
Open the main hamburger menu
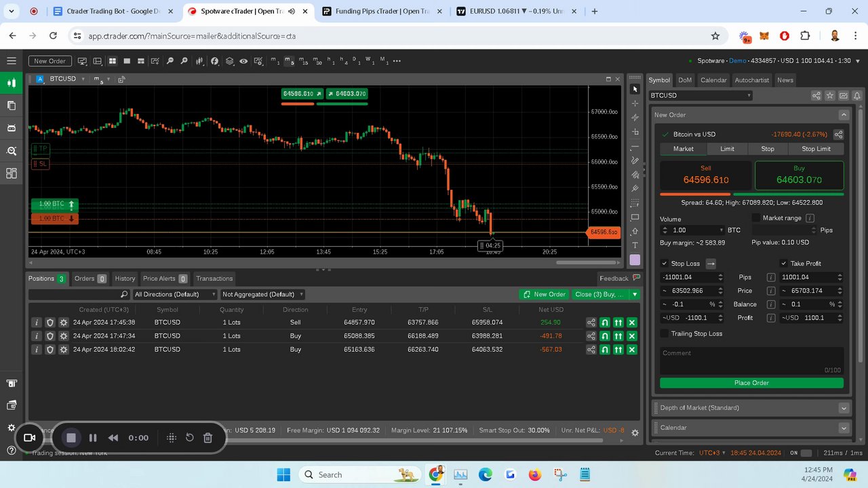point(12,61)
